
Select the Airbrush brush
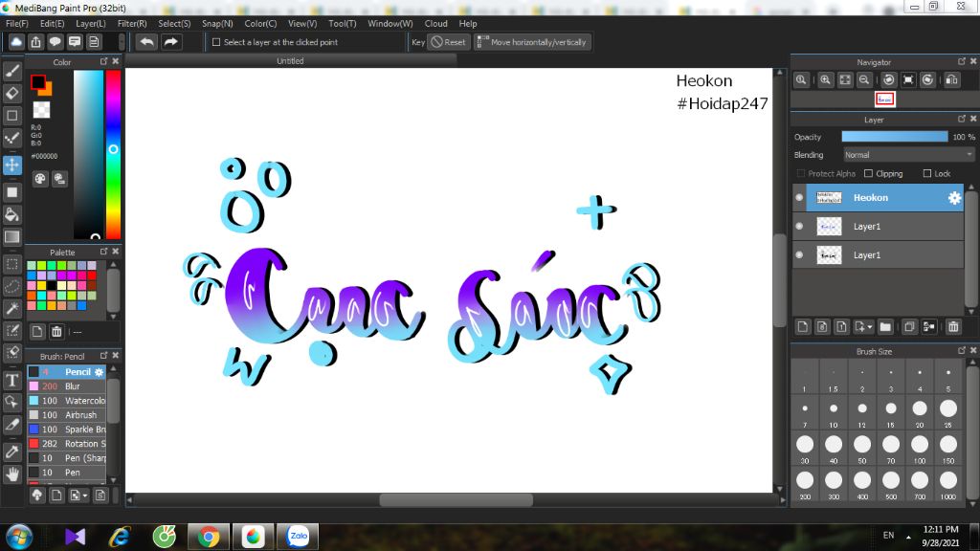[67, 415]
